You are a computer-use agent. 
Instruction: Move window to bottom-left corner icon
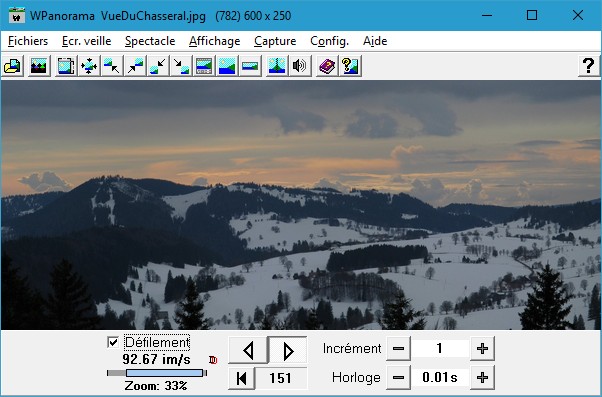coord(158,66)
